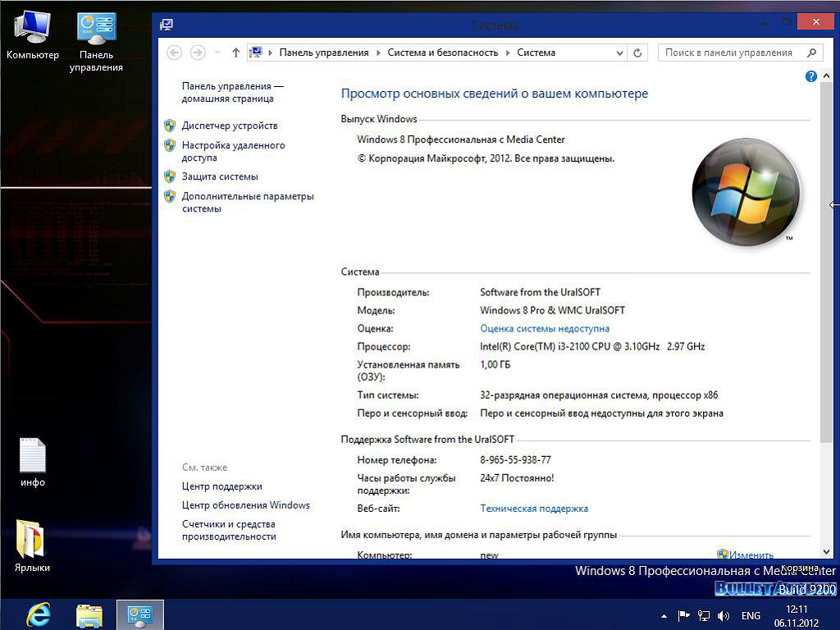Launch Internet Explorer from the taskbar
Image resolution: width=840 pixels, height=630 pixels.
[x=39, y=614]
